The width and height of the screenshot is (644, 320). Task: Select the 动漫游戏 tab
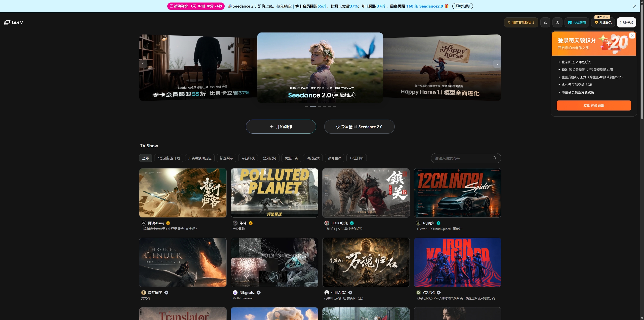[x=313, y=158]
